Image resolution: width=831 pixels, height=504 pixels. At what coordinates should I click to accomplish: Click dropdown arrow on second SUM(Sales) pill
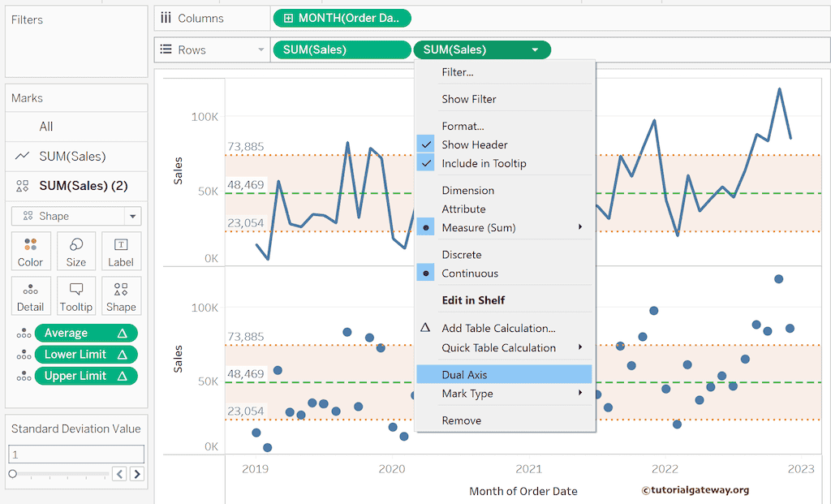click(535, 50)
